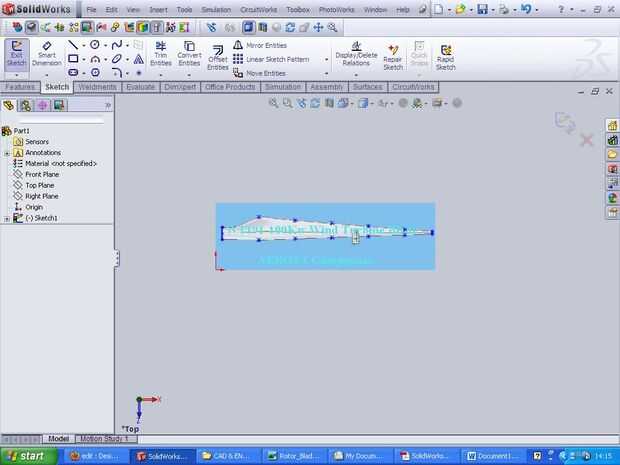This screenshot has width=620, height=465.
Task: Open the Arc tool dropdown arrow
Action: click(105, 60)
